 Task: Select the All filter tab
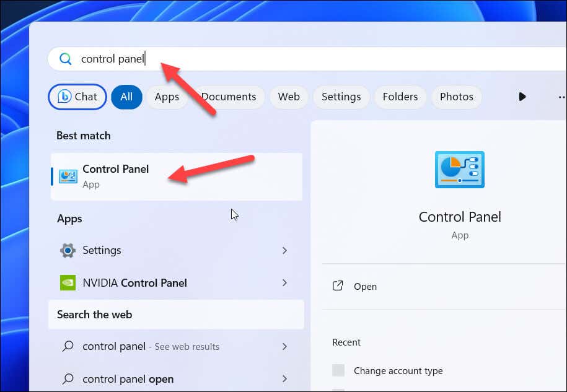pyautogui.click(x=126, y=97)
